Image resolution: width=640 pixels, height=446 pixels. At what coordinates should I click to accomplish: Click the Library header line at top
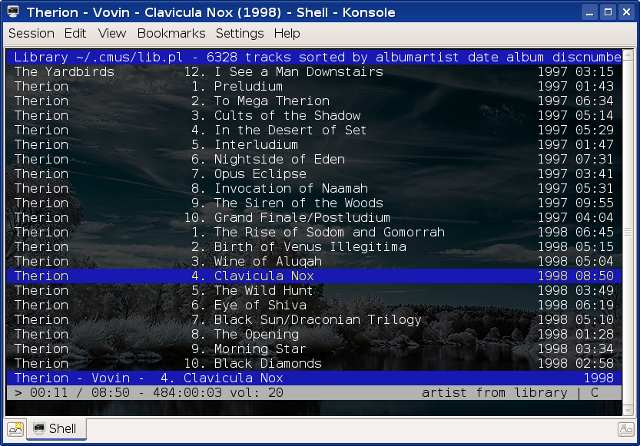coord(314,57)
